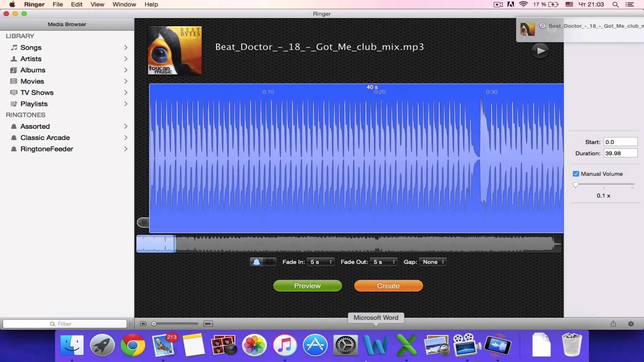Open iTunes from the Dock
Screen dimensions: 644x362
(285, 345)
